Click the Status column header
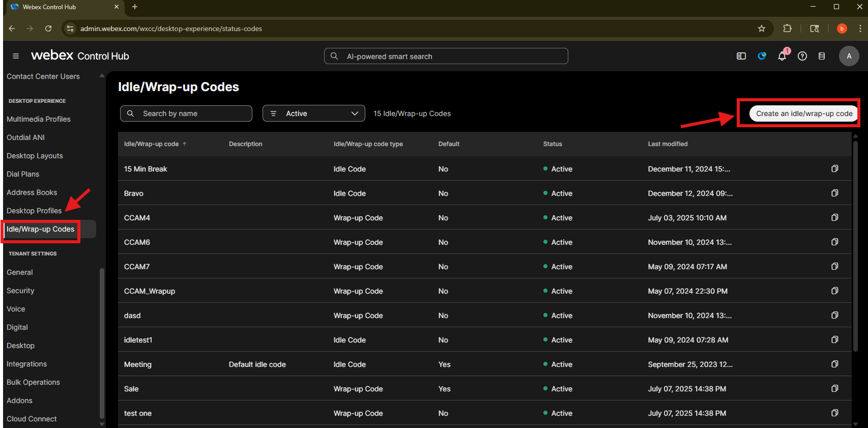The height and width of the screenshot is (428, 868). click(x=553, y=144)
